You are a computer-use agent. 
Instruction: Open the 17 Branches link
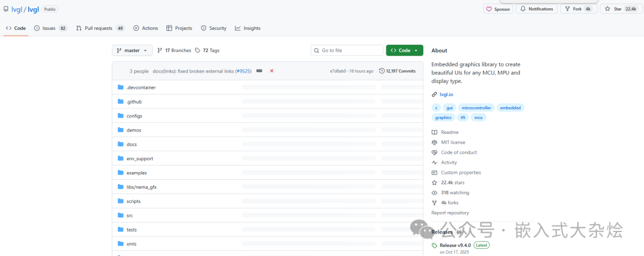174,51
